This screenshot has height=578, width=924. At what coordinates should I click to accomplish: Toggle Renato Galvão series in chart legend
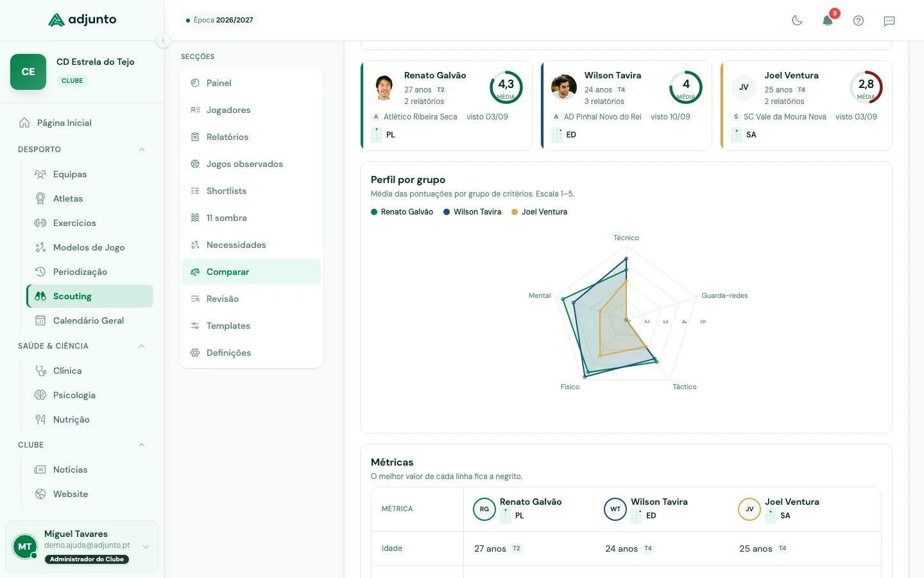click(402, 212)
